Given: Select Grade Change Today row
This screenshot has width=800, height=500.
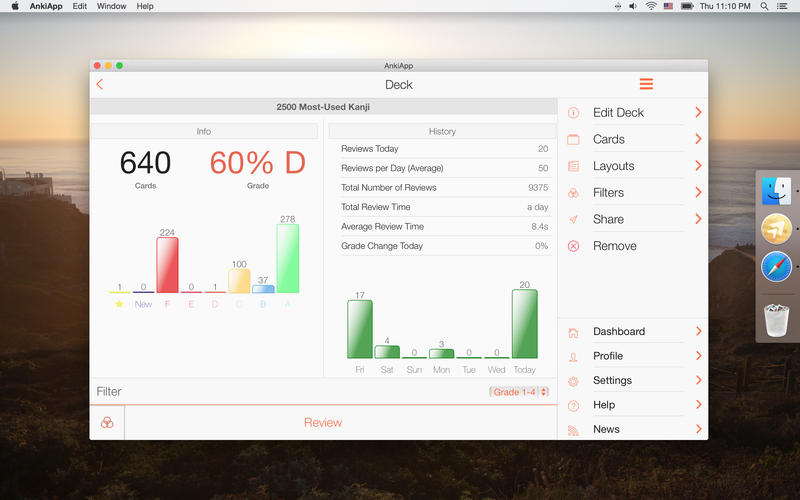Looking at the screenshot, I should click(x=444, y=246).
